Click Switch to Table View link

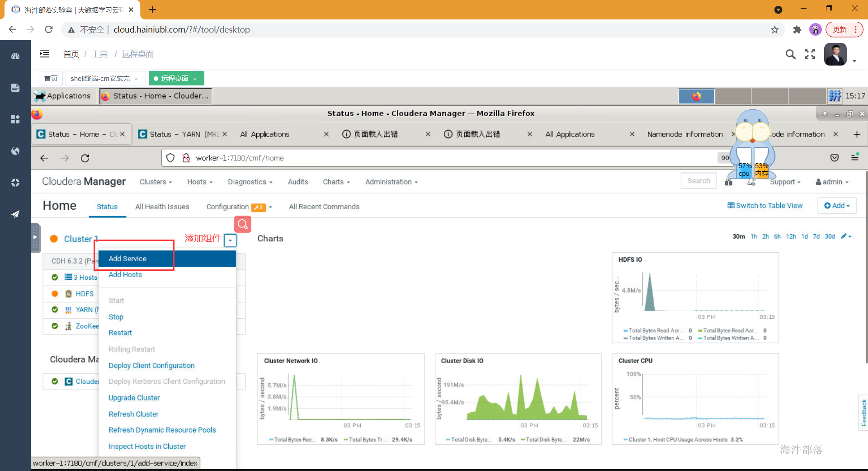coord(765,206)
